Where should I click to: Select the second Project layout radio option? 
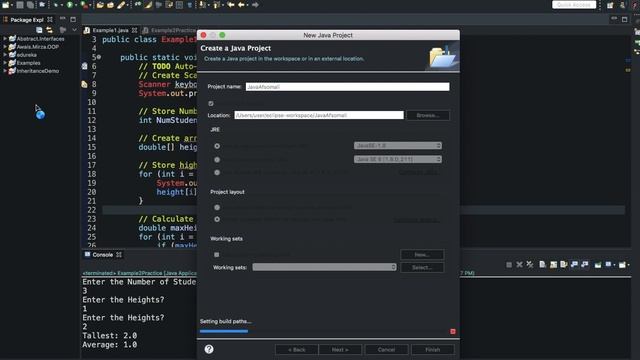pos(217,220)
